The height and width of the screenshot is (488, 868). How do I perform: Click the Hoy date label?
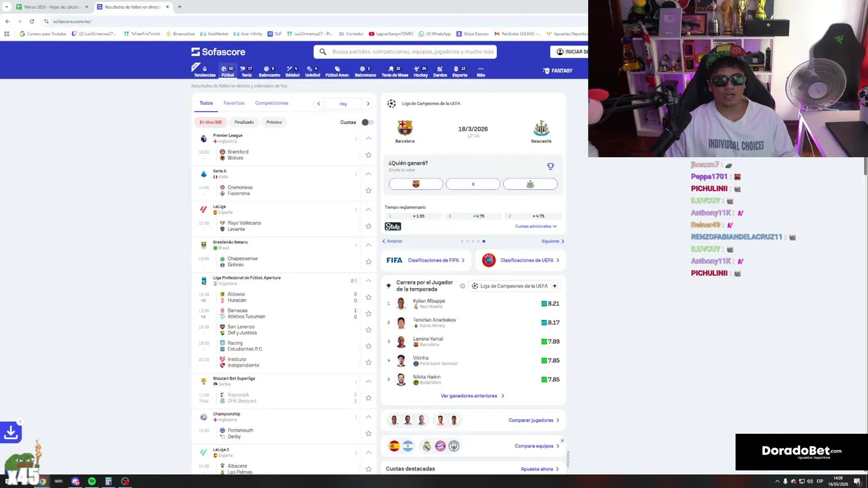[343, 104]
